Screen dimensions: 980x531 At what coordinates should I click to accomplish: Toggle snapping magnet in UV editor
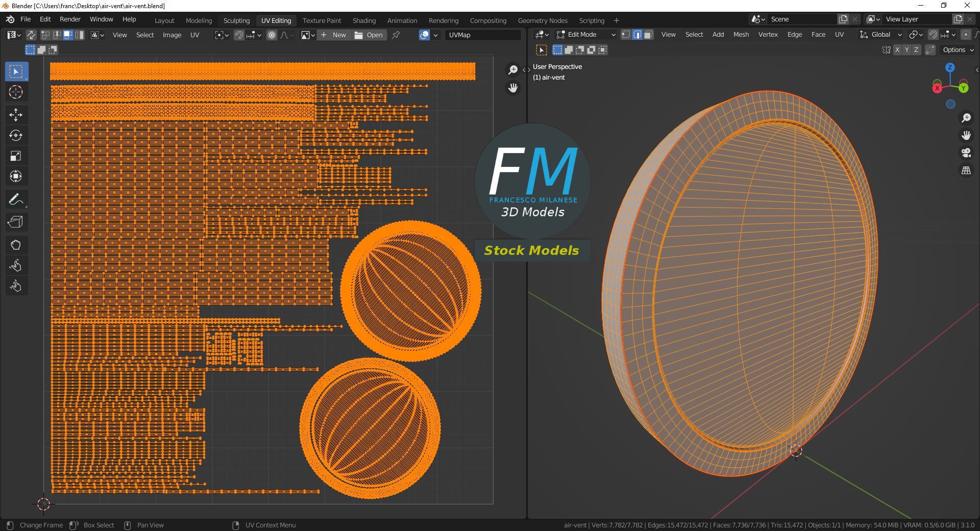(x=238, y=35)
